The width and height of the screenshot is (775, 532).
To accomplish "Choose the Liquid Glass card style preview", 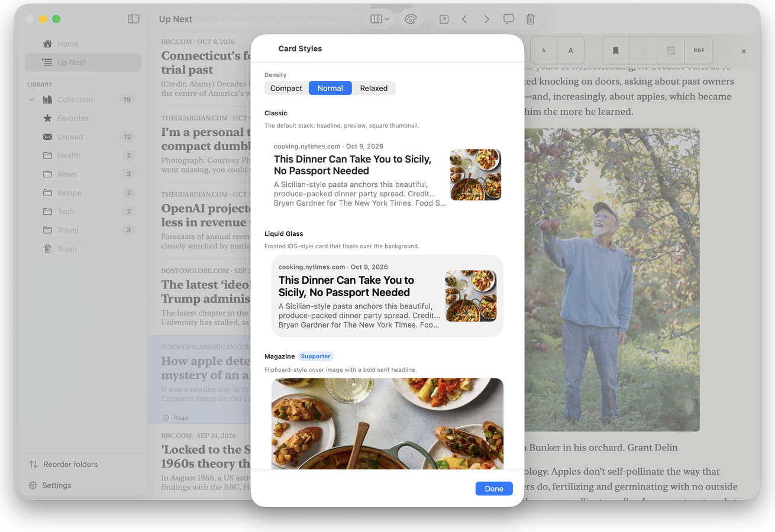I will coord(387,296).
